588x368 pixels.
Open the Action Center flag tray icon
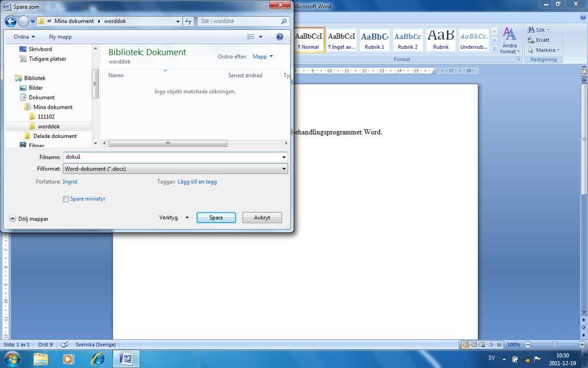537,359
